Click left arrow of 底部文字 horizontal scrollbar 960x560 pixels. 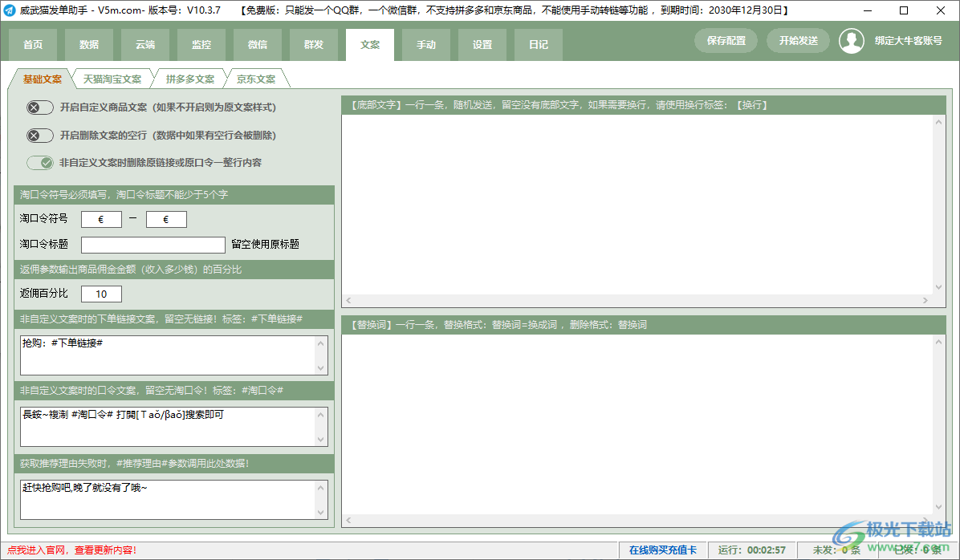pyautogui.click(x=349, y=301)
